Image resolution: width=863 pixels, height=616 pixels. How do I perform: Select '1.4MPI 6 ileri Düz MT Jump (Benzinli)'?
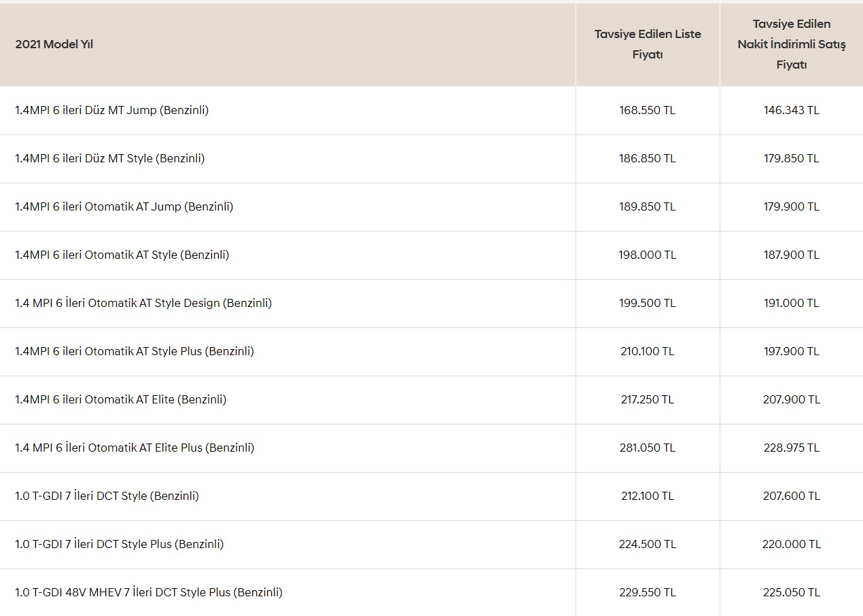tap(112, 110)
